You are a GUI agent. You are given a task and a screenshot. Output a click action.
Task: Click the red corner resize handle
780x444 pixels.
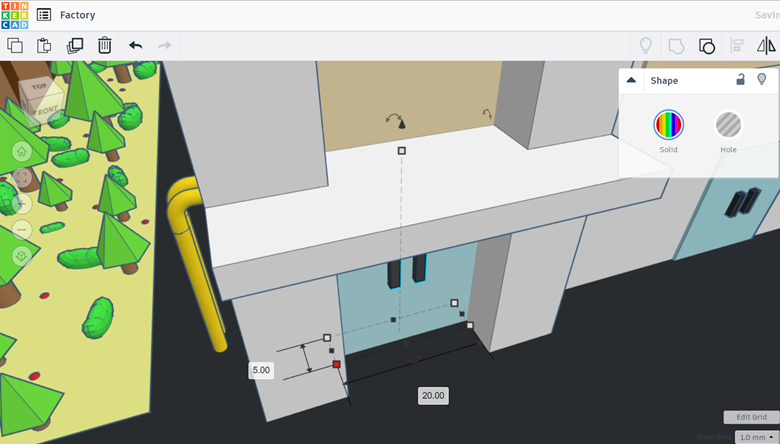[336, 364]
